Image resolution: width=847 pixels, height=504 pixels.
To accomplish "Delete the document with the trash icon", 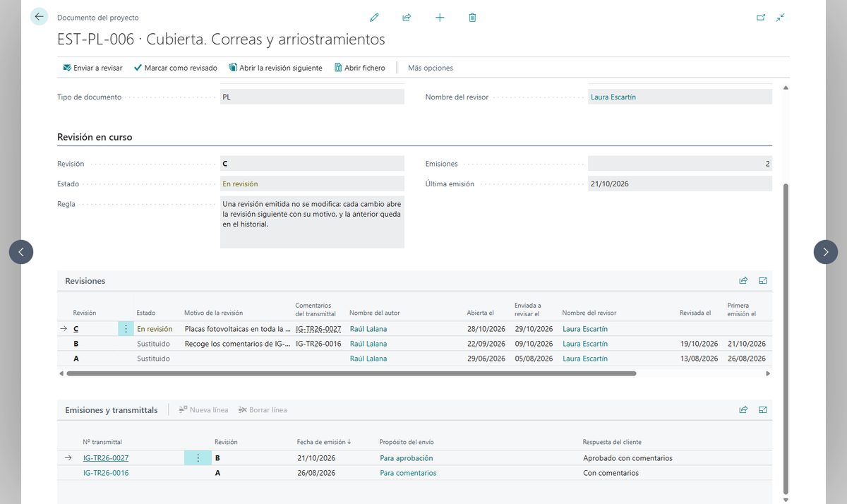I will (x=472, y=18).
